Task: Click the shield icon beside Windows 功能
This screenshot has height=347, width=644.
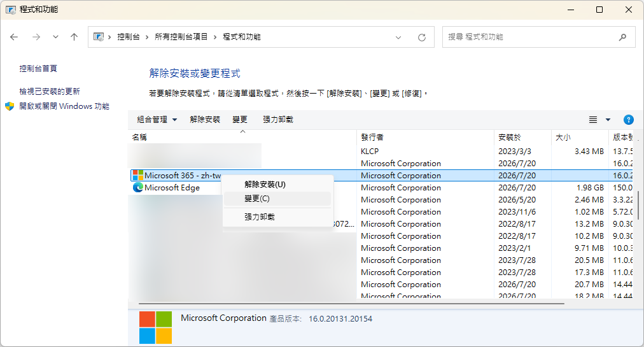Action: pos(10,106)
